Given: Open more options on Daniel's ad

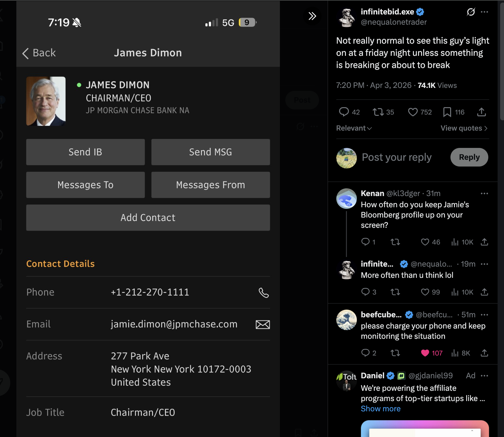Looking at the screenshot, I should coord(484,376).
